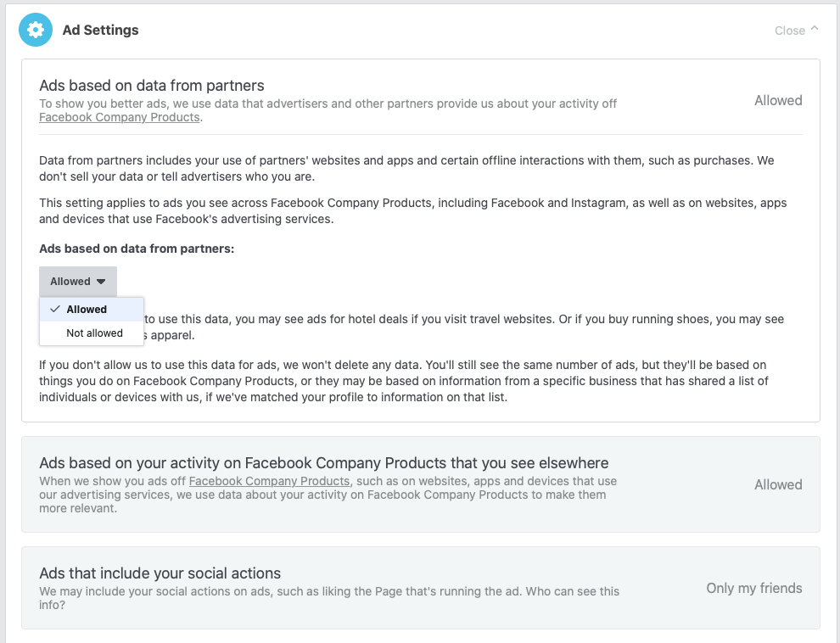This screenshot has width=840, height=643.
Task: Click the Ad Settings title text
Action: click(x=101, y=30)
